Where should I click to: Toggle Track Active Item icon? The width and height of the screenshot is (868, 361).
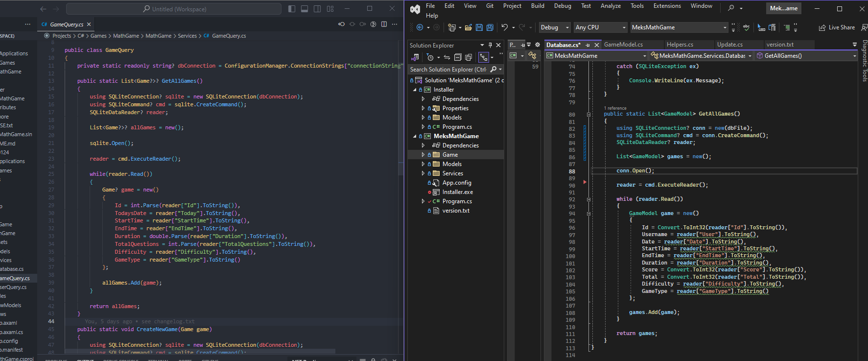(483, 57)
